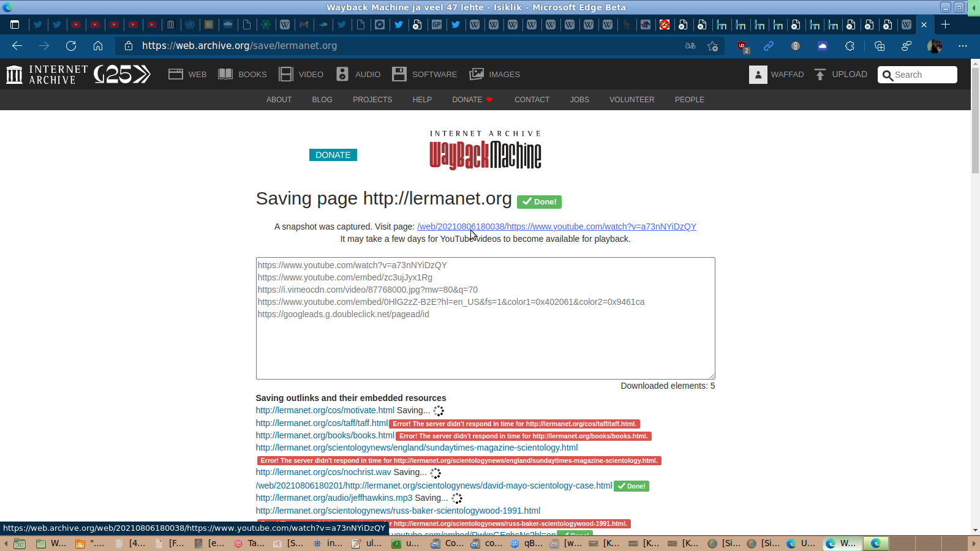
Task: Open the taff.html outlink
Action: [322, 423]
